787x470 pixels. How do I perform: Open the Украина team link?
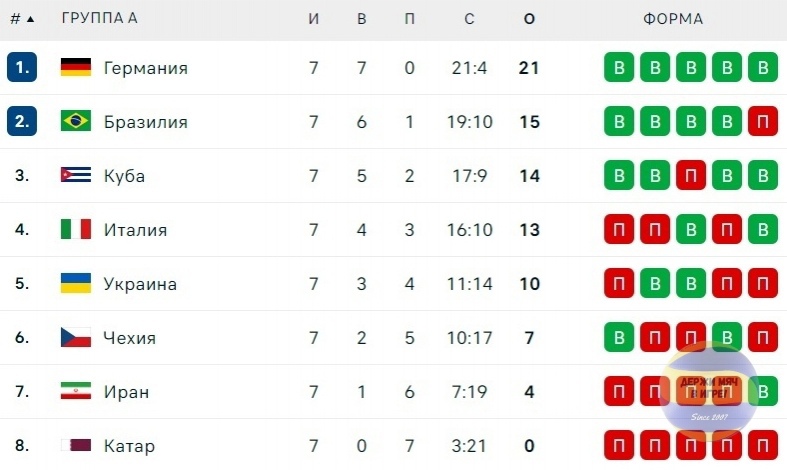tap(140, 284)
